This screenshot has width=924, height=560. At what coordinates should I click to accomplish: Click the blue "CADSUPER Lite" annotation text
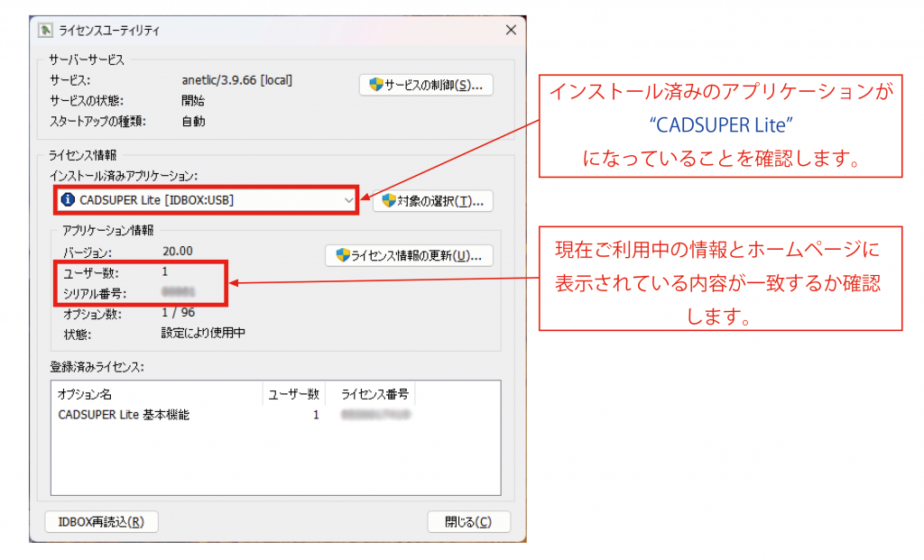coord(719,124)
